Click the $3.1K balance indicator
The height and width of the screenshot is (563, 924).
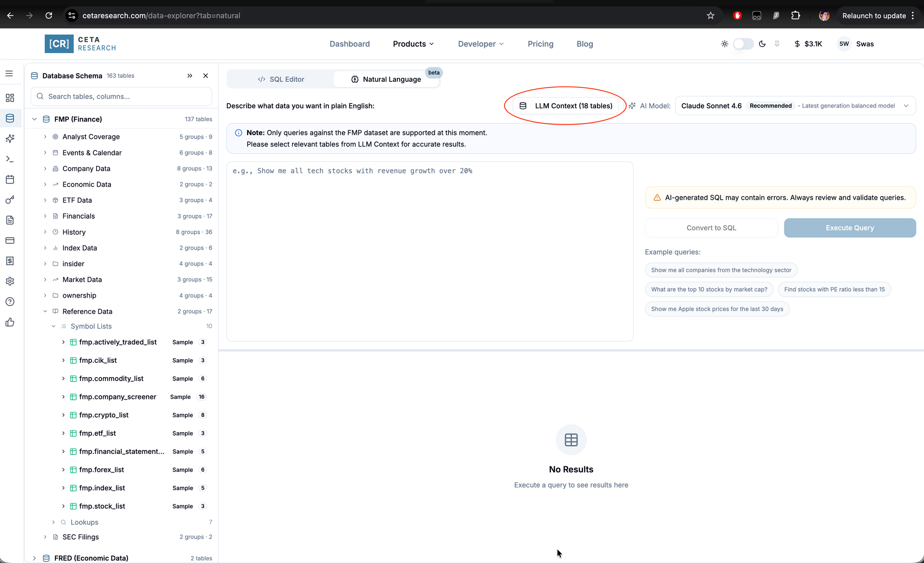pyautogui.click(x=808, y=44)
